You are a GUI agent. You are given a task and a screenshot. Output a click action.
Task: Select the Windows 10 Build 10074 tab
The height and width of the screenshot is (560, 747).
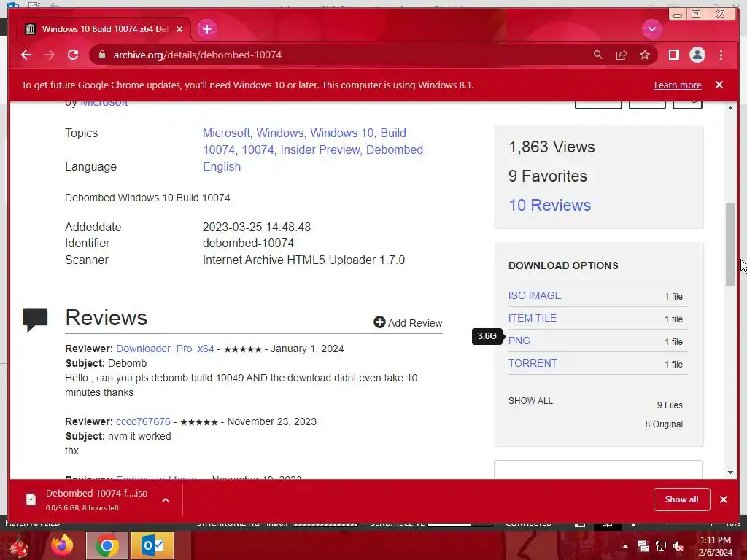point(104,29)
